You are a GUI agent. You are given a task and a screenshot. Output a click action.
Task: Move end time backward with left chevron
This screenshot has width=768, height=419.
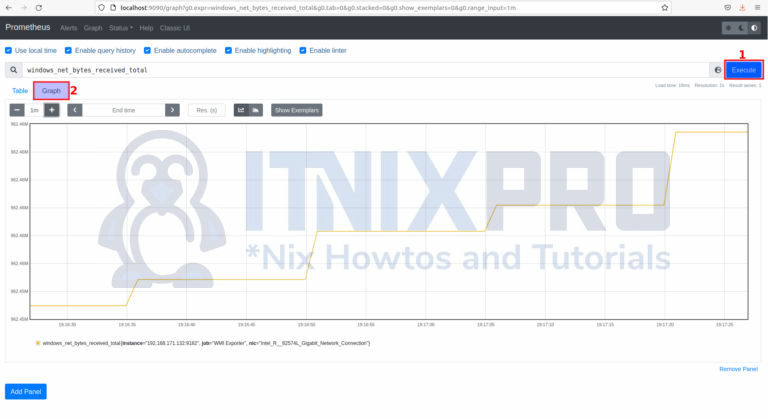(x=74, y=110)
